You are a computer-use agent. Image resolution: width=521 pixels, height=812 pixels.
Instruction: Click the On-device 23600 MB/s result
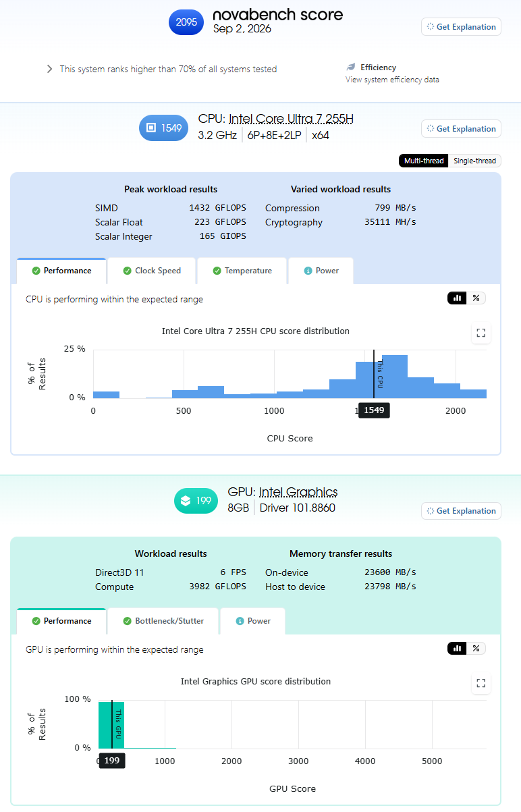pyautogui.click(x=341, y=572)
